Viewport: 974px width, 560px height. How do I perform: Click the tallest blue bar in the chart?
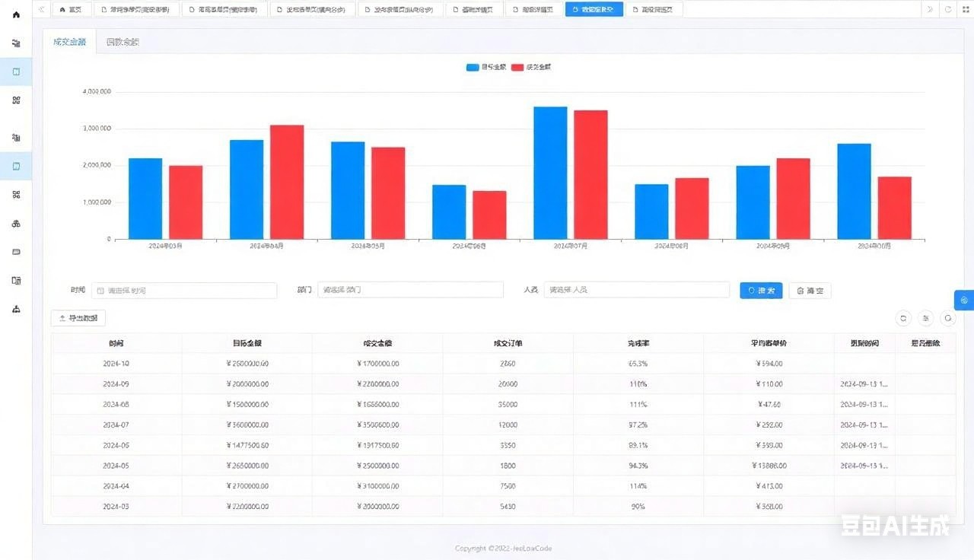pyautogui.click(x=550, y=173)
